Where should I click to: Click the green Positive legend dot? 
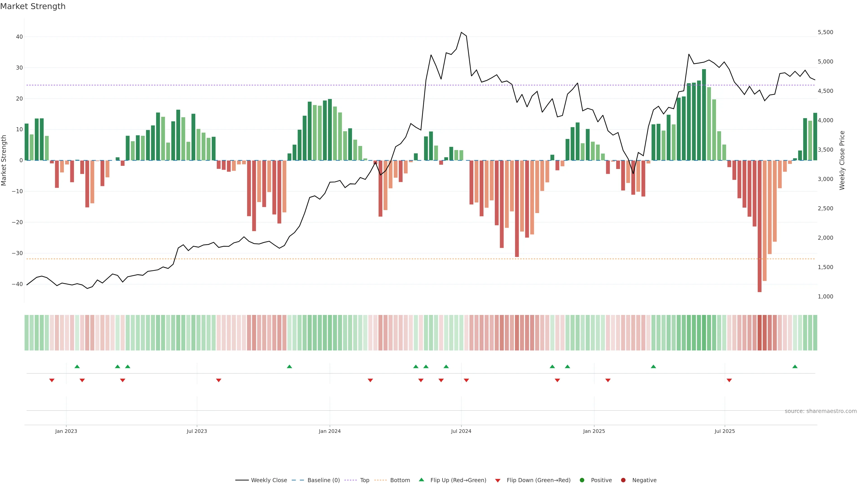(582, 480)
